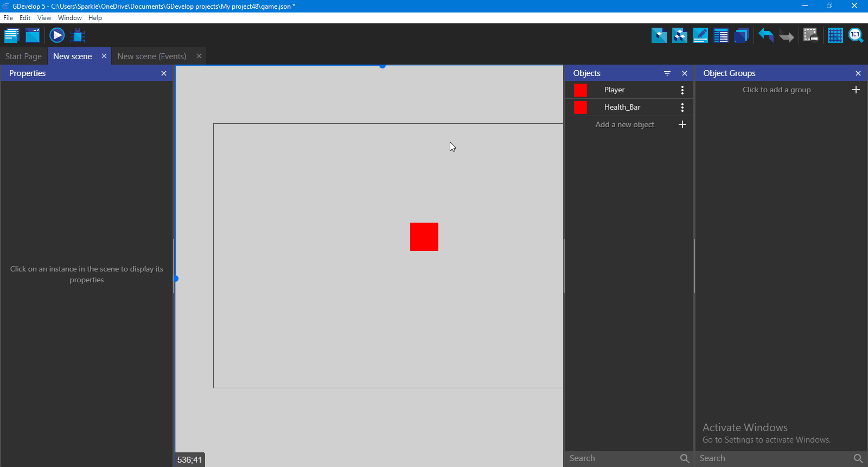The width and height of the screenshot is (868, 467).
Task: Click the Objects panel search field
Action: [x=621, y=458]
